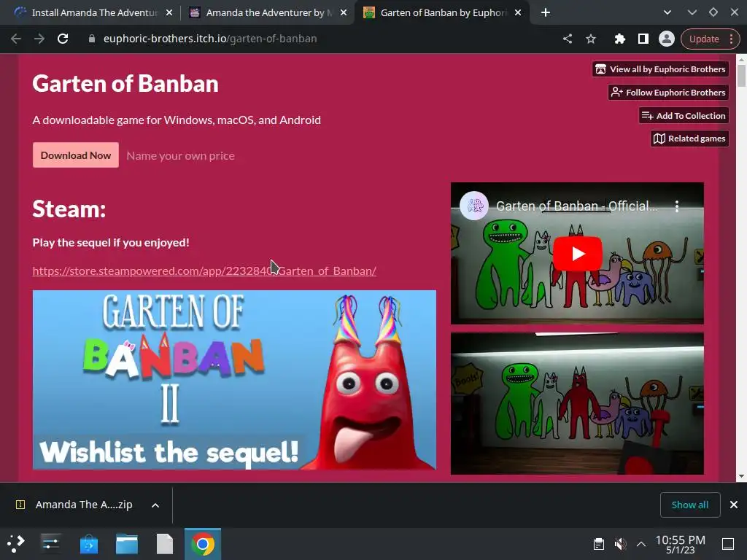Close the Garten of Banban tab

[x=518, y=13]
